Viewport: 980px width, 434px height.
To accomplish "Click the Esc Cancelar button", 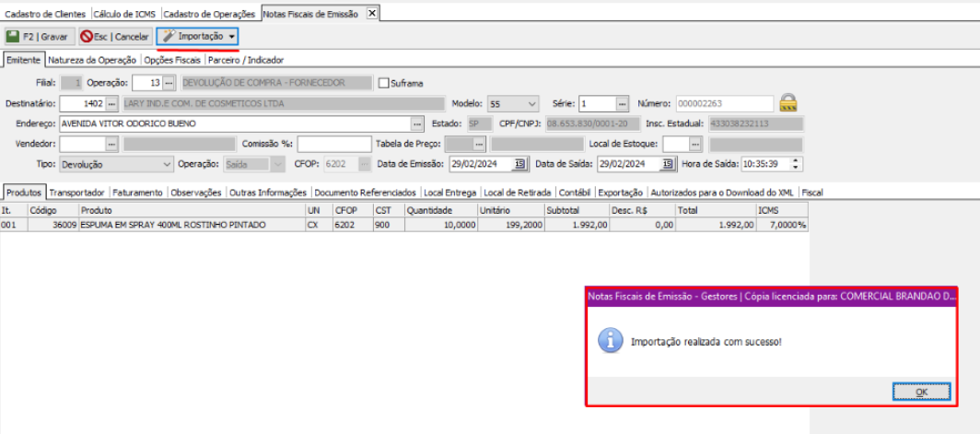I will (x=114, y=37).
